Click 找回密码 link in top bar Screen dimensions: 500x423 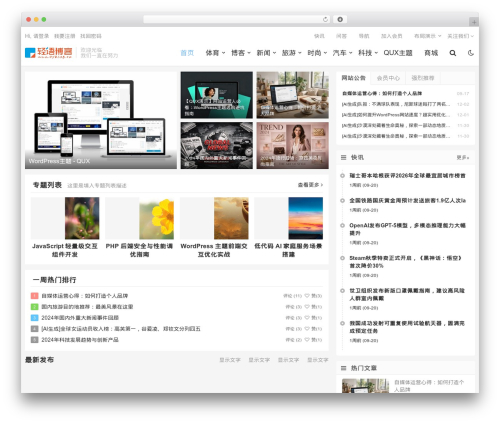click(91, 36)
